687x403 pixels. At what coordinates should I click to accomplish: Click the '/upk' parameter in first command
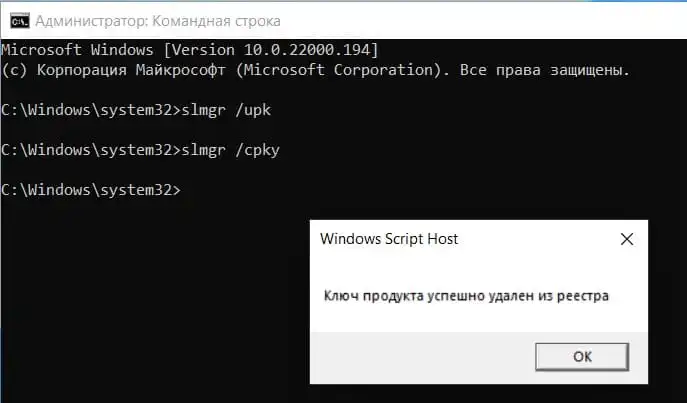click(253, 110)
